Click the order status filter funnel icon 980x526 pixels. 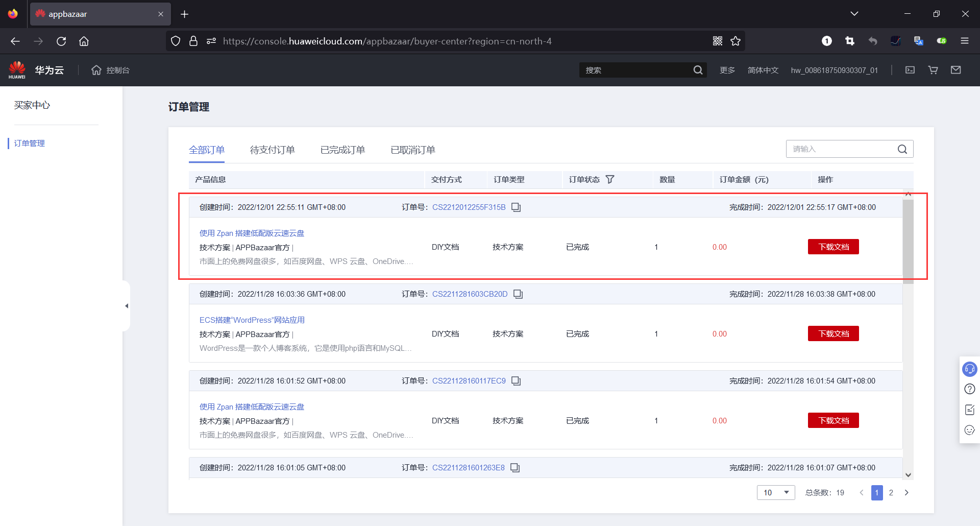610,179
